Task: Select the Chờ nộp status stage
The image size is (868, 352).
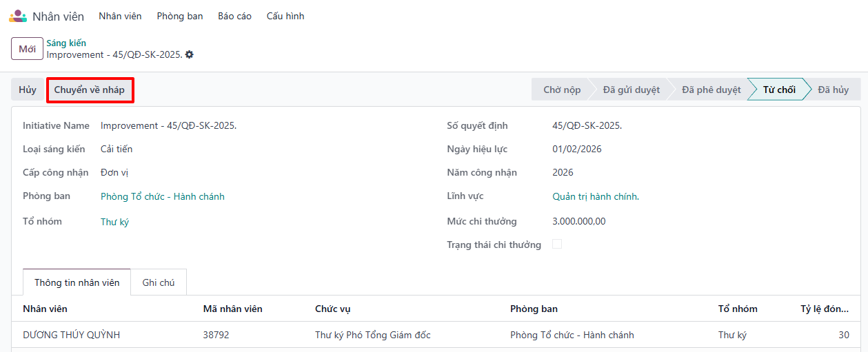Action: [x=562, y=90]
